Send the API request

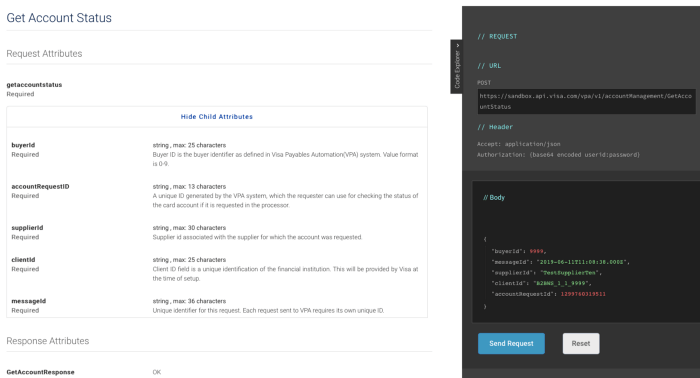(x=511, y=343)
